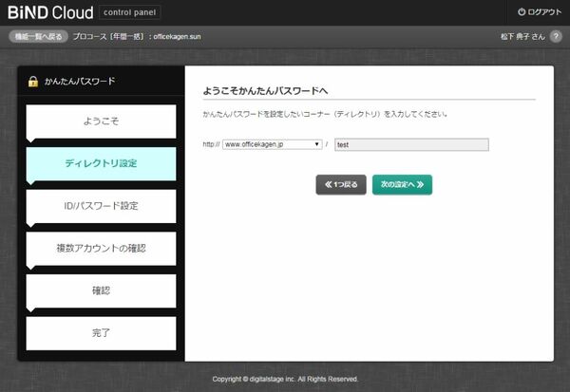Viewport: 570px width, 392px height.
Task: Click the 1つ戻る back button
Action: click(x=341, y=184)
